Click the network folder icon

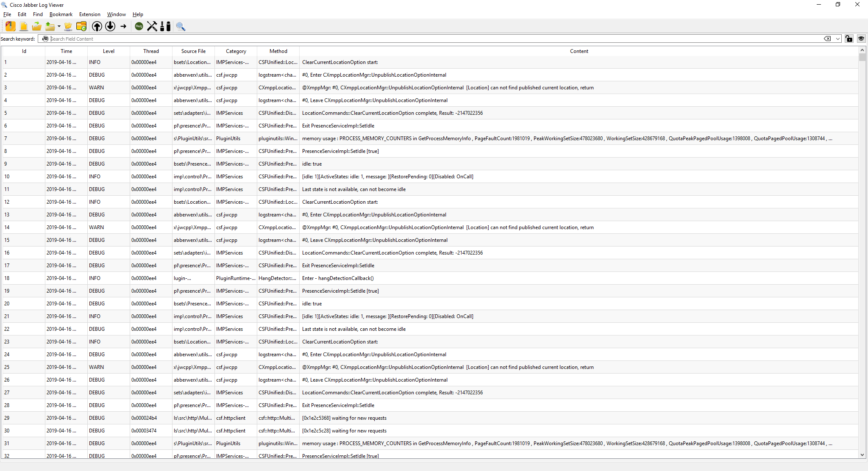68,26
